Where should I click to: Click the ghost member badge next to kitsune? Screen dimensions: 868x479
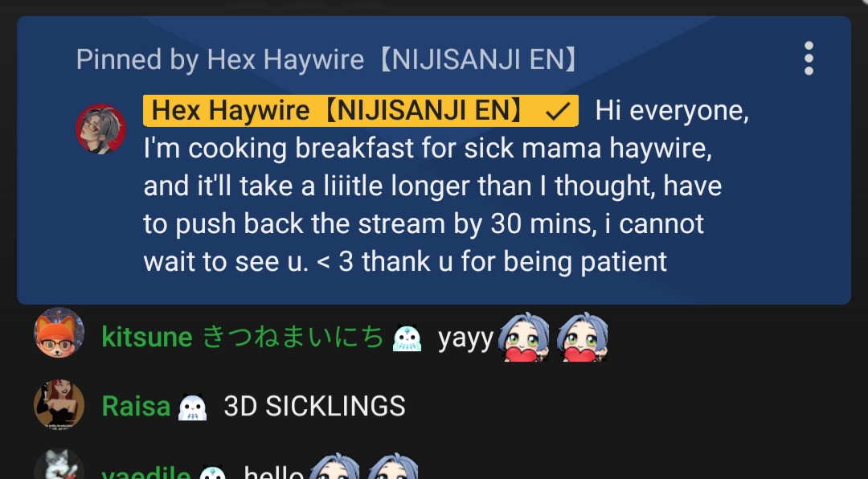click(x=407, y=338)
